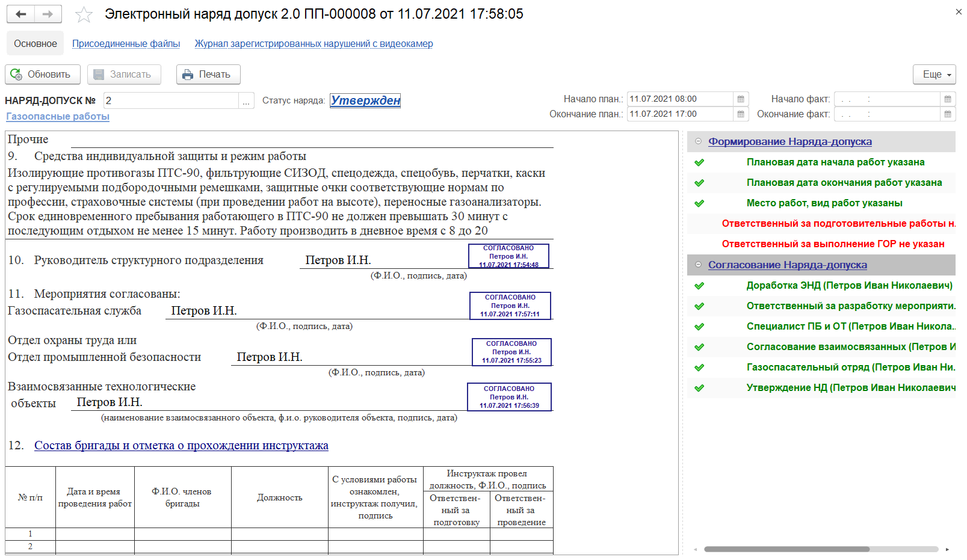Click the Печать printer button
Viewport: 967px width, 560px height.
(x=208, y=75)
